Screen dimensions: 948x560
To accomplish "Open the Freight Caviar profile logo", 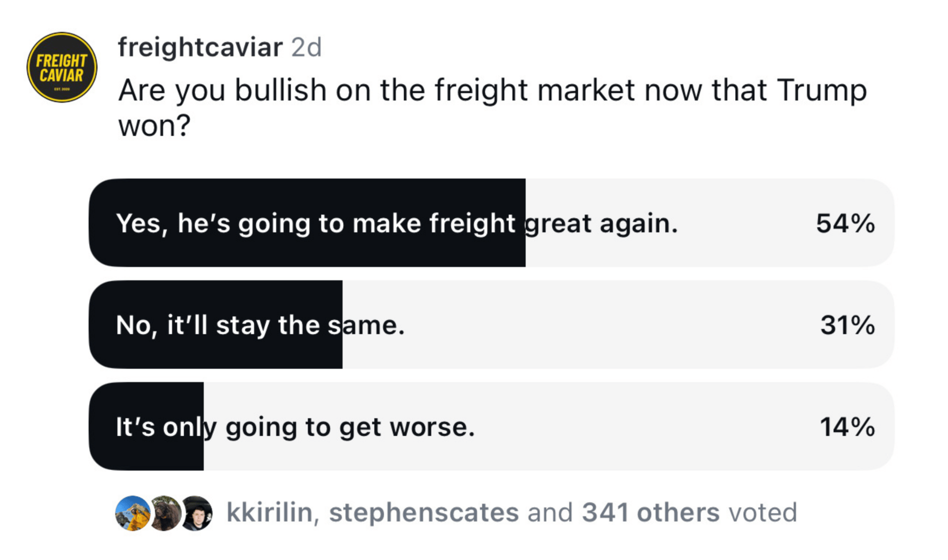I will (62, 68).
